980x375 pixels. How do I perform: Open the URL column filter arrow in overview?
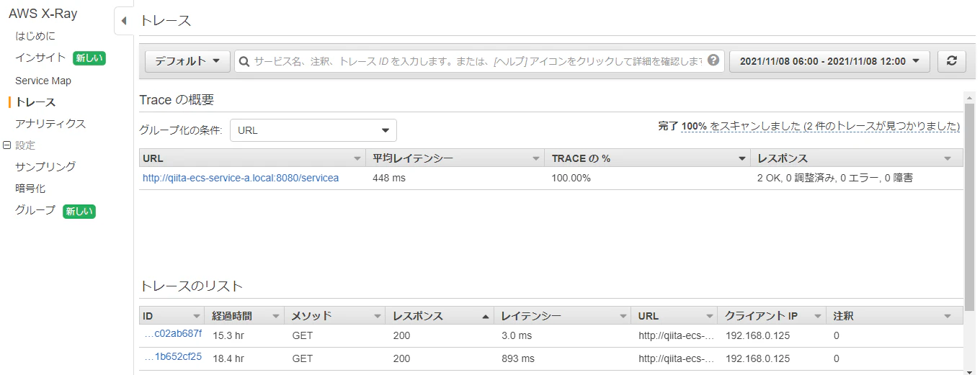(357, 158)
